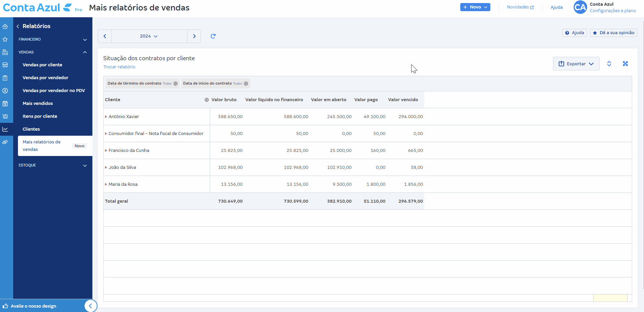Open the Exportar dropdown
644x312 pixels.
tap(576, 64)
